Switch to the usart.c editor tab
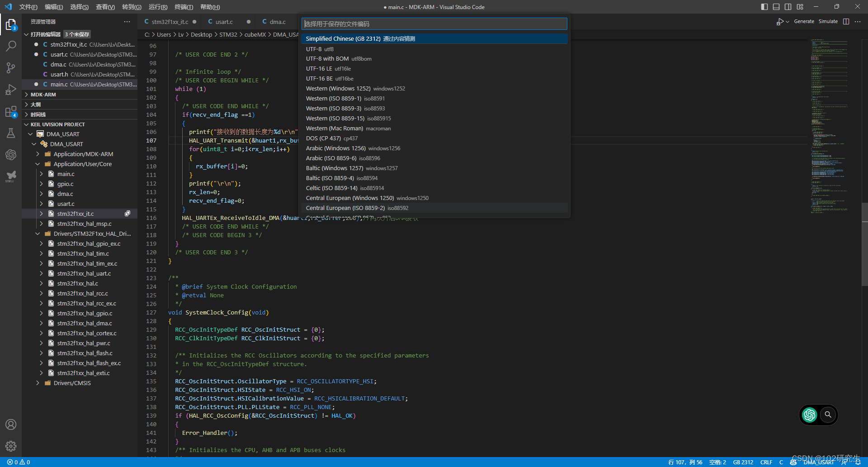Image resolution: width=868 pixels, height=467 pixels. [x=224, y=22]
